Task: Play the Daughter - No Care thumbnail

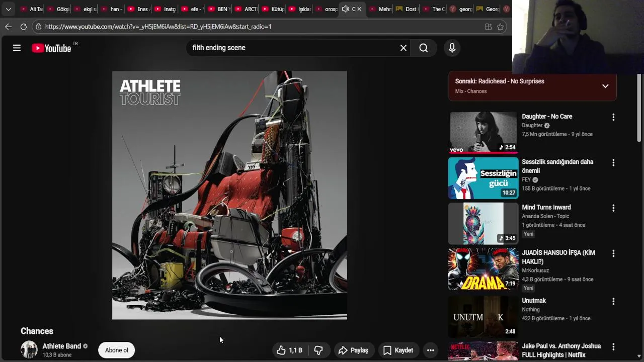Action: (483, 132)
